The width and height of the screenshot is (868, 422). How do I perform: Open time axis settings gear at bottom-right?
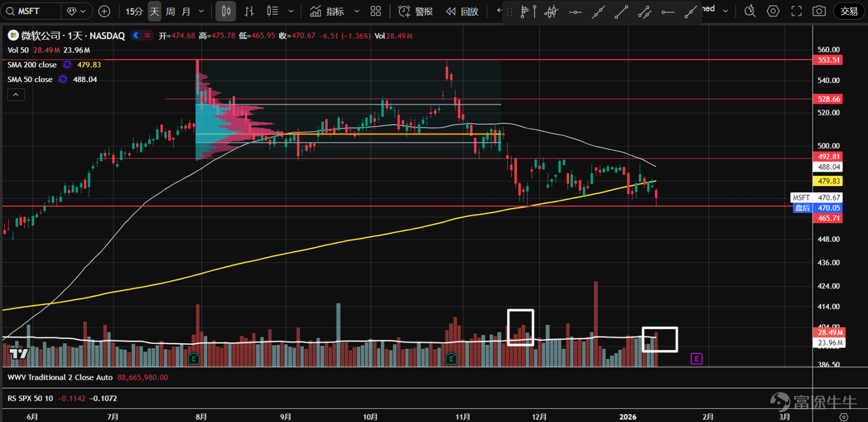pyautogui.click(x=844, y=417)
